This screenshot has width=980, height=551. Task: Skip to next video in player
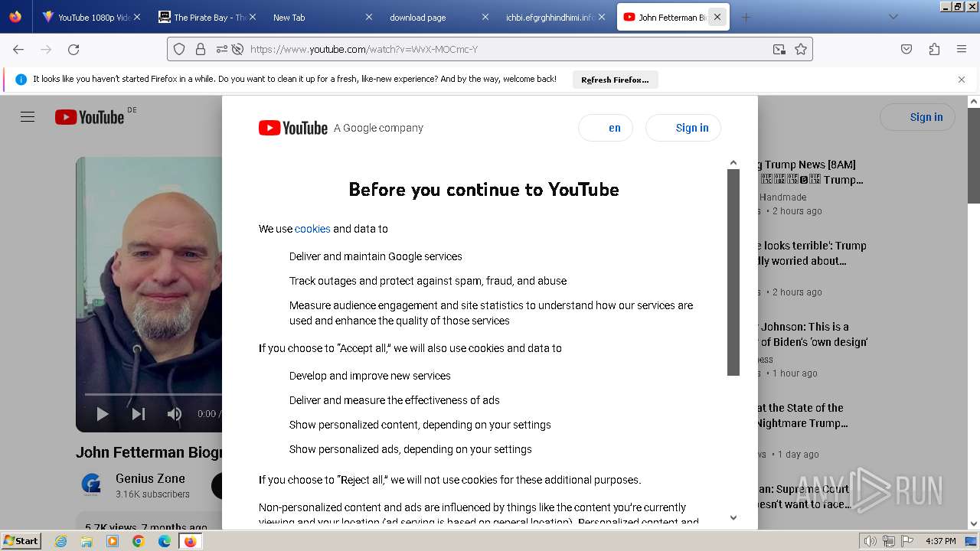[139, 414]
